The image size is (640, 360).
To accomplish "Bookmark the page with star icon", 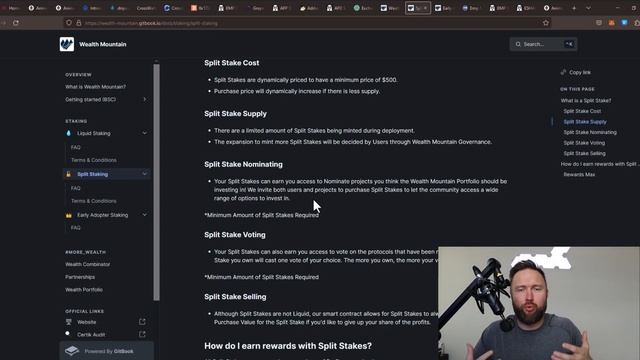I will pyautogui.click(x=546, y=23).
